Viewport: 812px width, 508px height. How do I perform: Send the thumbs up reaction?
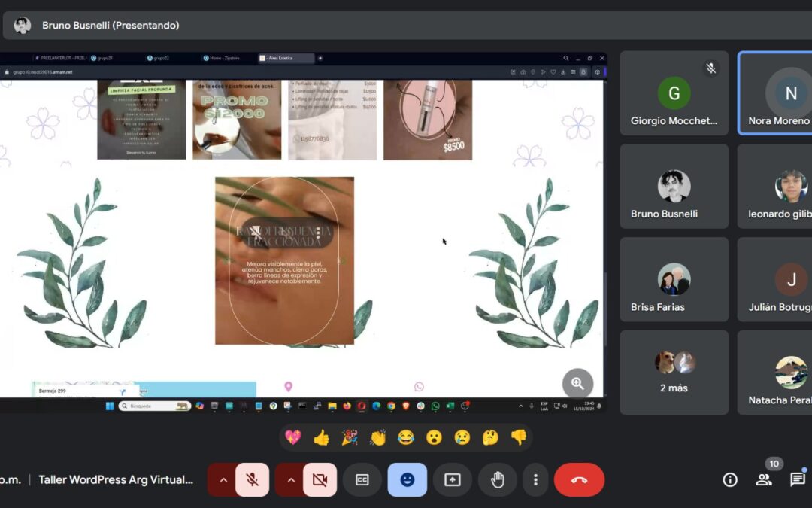(321, 437)
